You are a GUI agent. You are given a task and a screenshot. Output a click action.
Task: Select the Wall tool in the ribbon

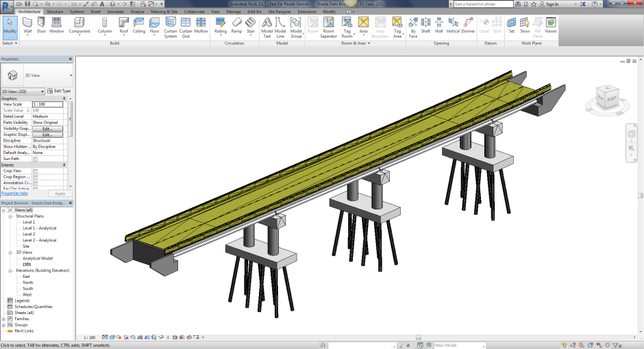(28, 25)
